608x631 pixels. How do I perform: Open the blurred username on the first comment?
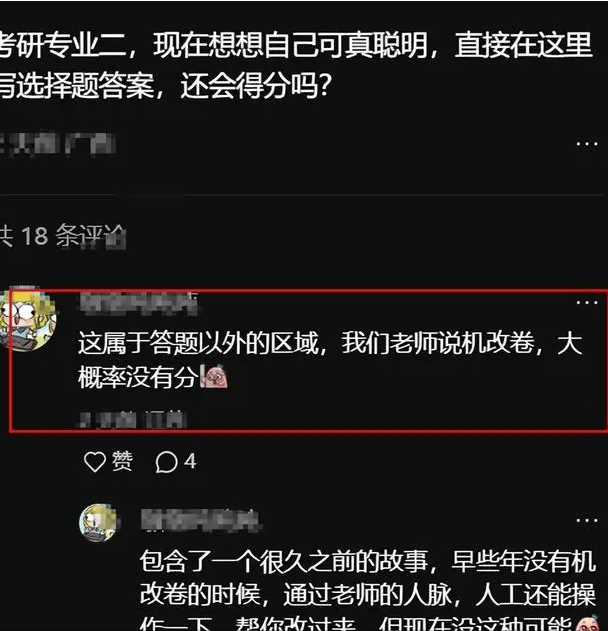138,303
